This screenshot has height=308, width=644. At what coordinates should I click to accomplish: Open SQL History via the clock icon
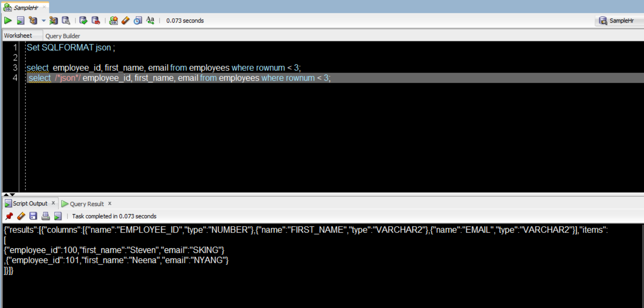pos(138,20)
